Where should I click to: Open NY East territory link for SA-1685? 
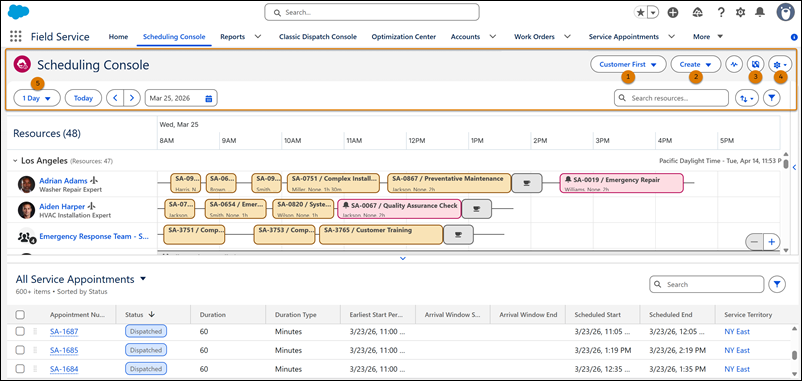(x=737, y=350)
